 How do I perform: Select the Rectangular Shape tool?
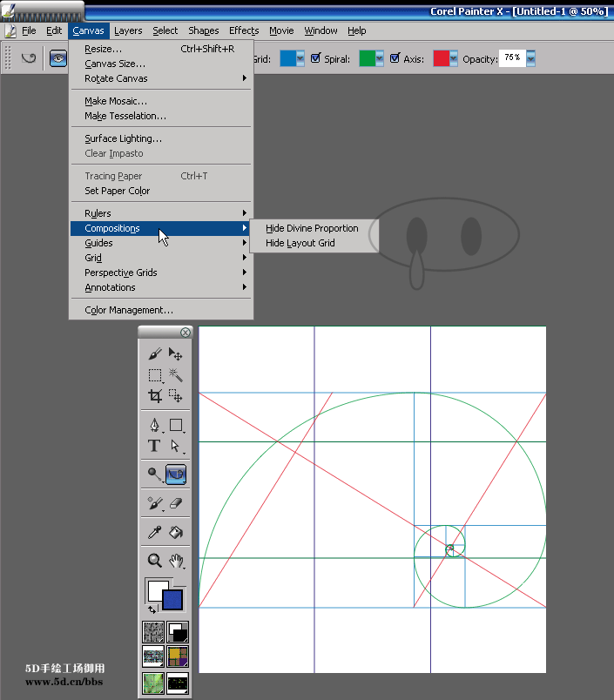coord(176,425)
